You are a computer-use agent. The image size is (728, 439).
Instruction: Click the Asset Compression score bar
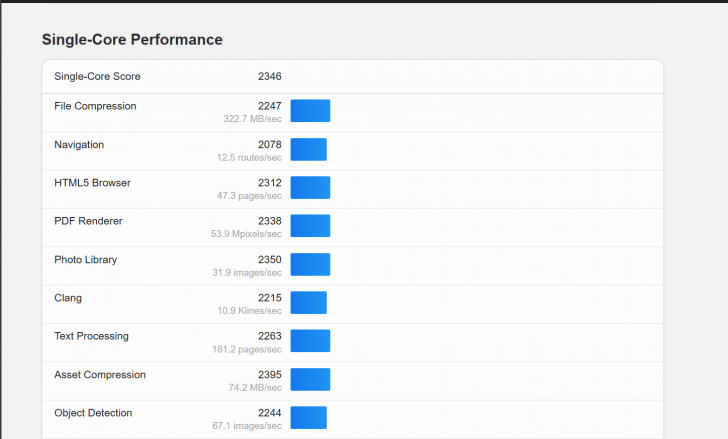310,379
